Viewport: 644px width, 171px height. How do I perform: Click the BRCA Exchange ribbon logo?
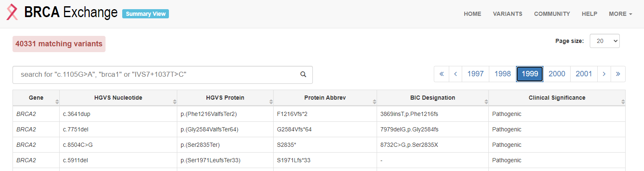(x=12, y=13)
